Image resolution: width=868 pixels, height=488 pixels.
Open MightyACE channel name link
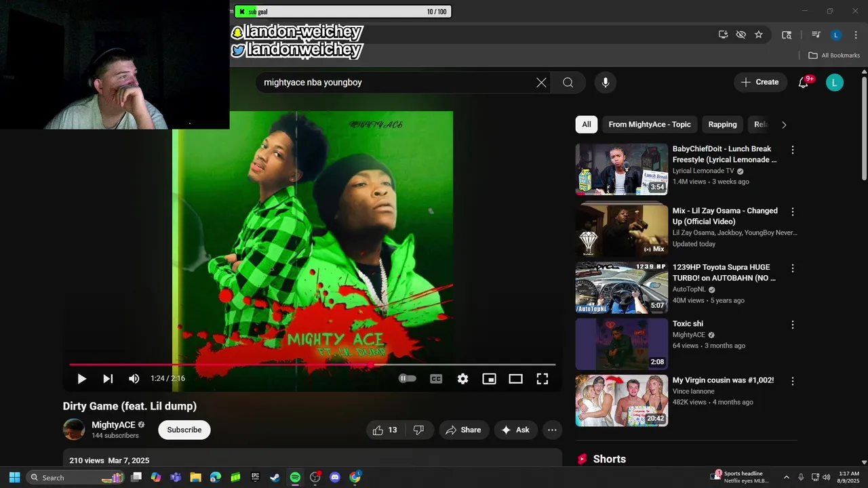pos(113,425)
